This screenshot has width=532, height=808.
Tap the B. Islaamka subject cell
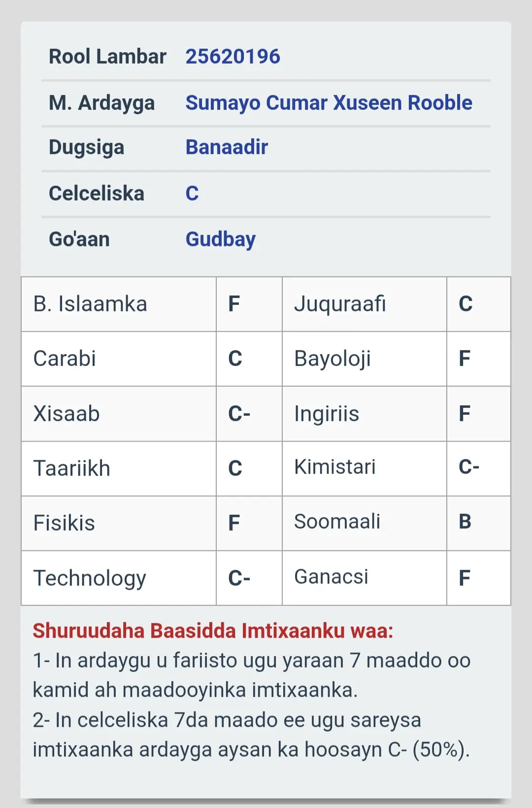click(x=119, y=304)
